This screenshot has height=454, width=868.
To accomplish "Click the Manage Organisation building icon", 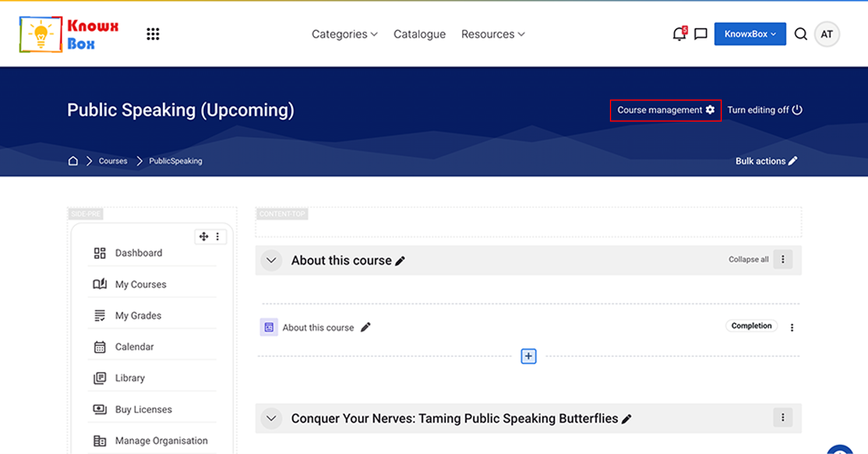I will pyautogui.click(x=100, y=441).
